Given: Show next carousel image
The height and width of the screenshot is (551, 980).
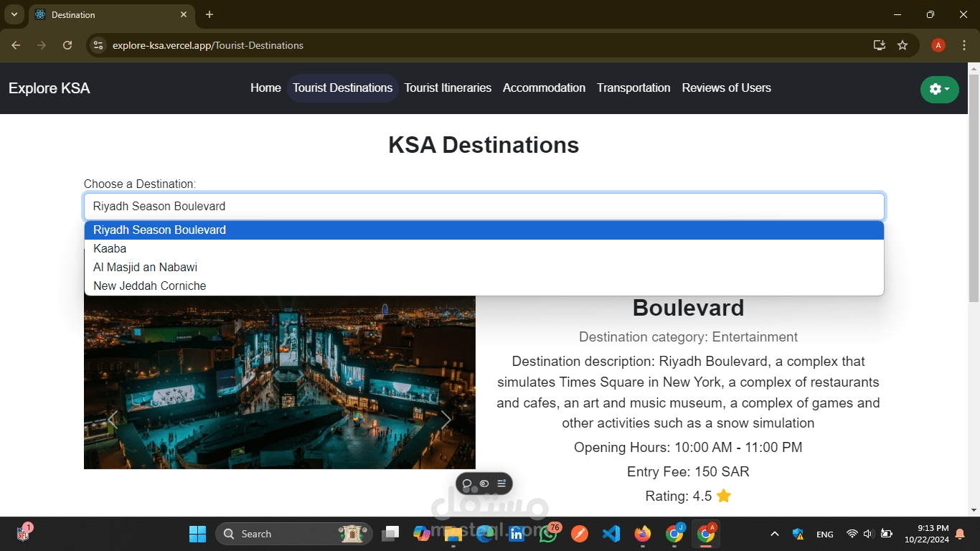Looking at the screenshot, I should tap(446, 420).
